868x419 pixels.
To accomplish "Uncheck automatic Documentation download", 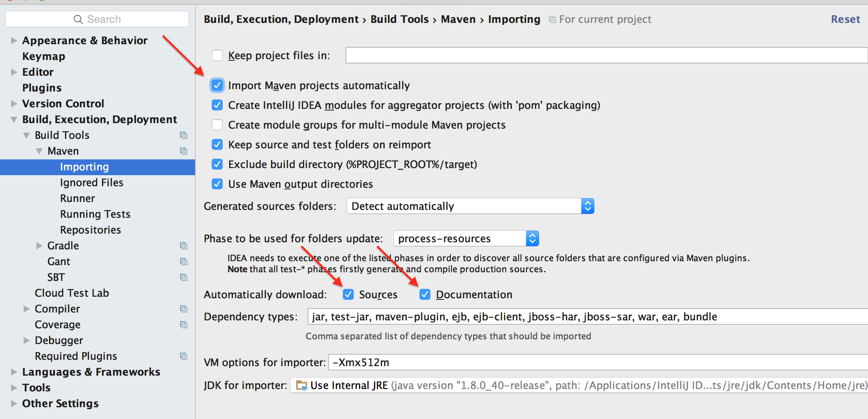I will (x=425, y=294).
